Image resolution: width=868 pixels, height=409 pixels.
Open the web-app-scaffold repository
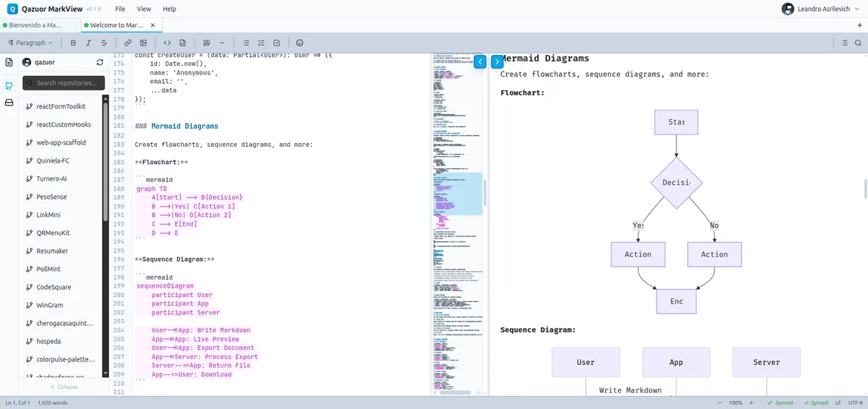click(61, 142)
